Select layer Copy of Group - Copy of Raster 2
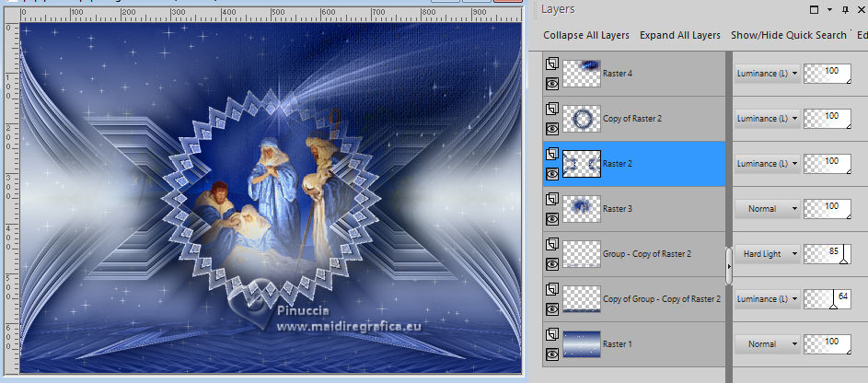The height and width of the screenshot is (383, 868). pos(662,299)
